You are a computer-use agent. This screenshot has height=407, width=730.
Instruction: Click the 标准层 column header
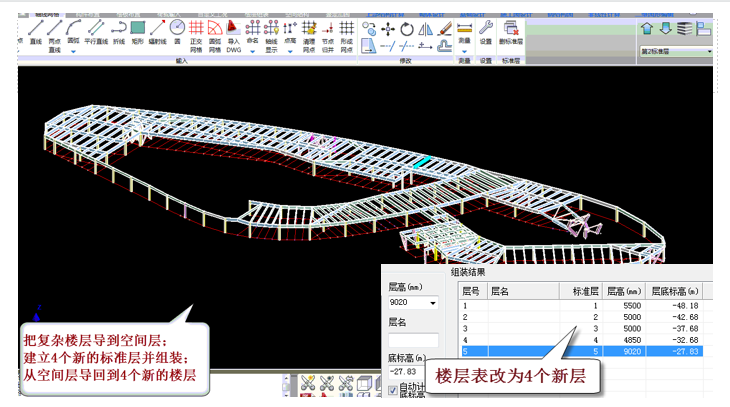(581, 292)
